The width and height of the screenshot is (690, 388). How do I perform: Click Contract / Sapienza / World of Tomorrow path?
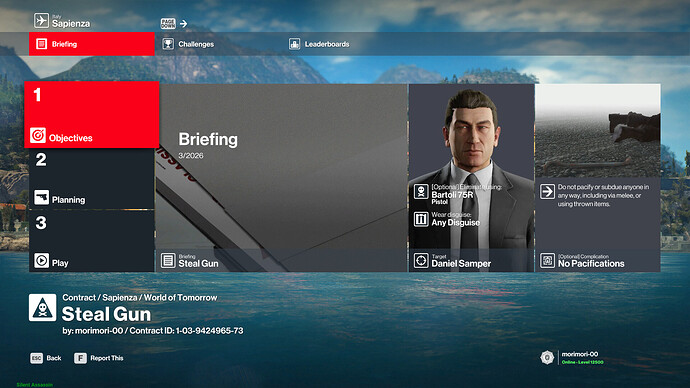[x=139, y=298]
